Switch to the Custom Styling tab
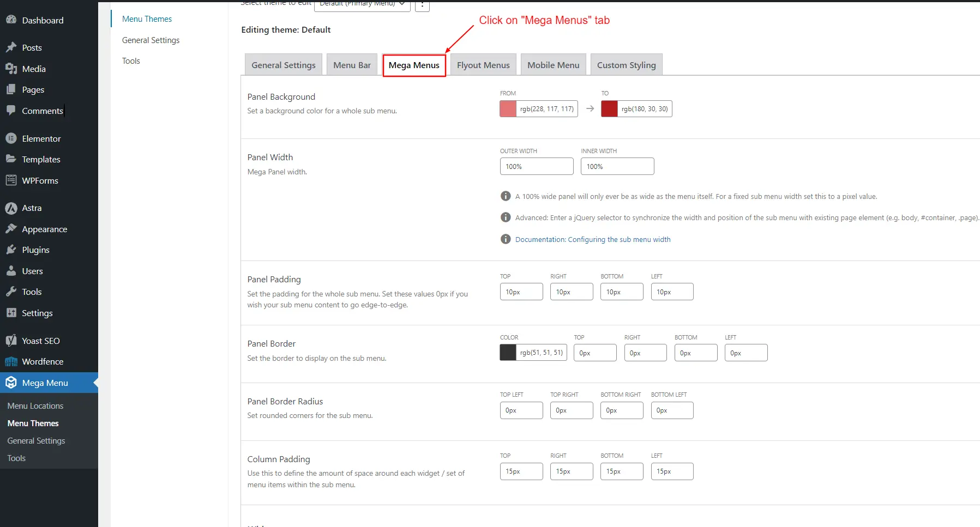 626,64
